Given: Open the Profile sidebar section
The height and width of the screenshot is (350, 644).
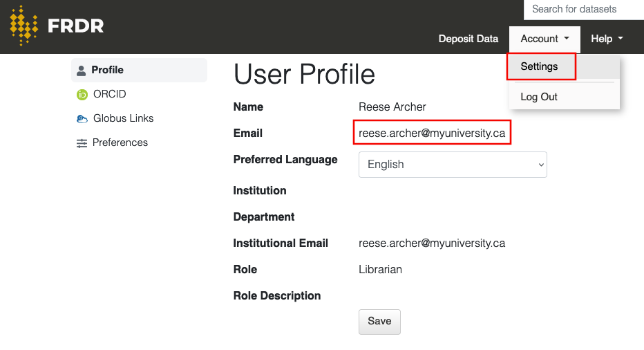Looking at the screenshot, I should (139, 70).
